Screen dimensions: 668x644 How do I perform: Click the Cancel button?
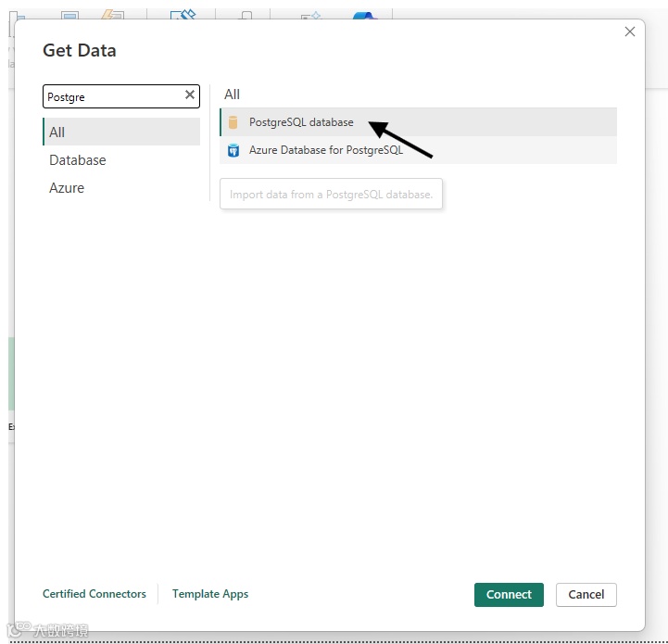pyautogui.click(x=586, y=595)
